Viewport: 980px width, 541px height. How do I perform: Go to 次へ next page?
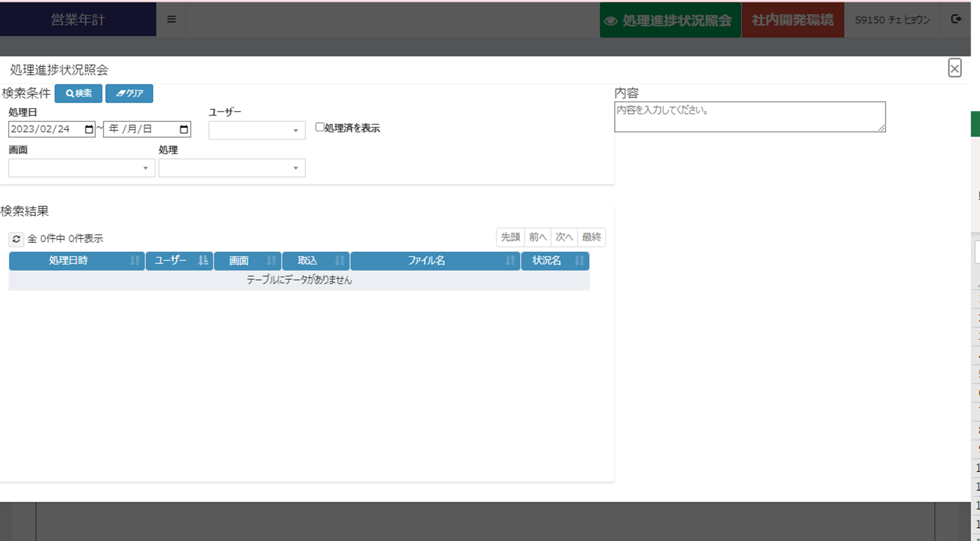(564, 237)
